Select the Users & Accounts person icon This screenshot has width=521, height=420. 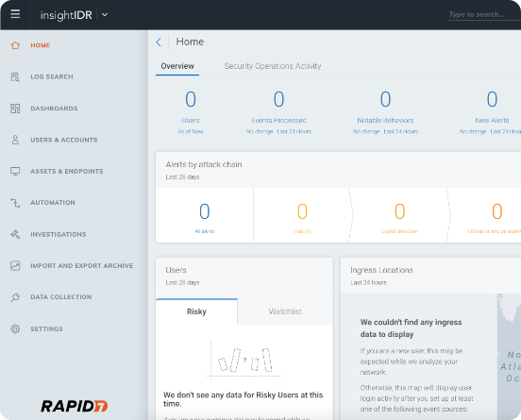click(15, 140)
